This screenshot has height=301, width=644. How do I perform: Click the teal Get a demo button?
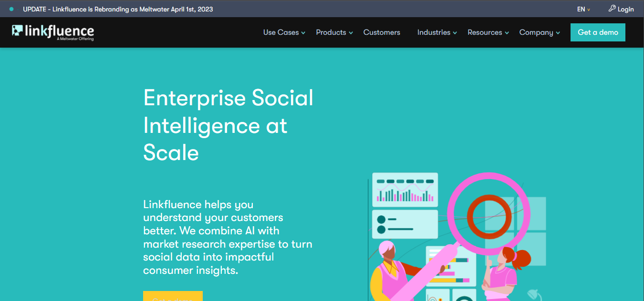click(598, 32)
